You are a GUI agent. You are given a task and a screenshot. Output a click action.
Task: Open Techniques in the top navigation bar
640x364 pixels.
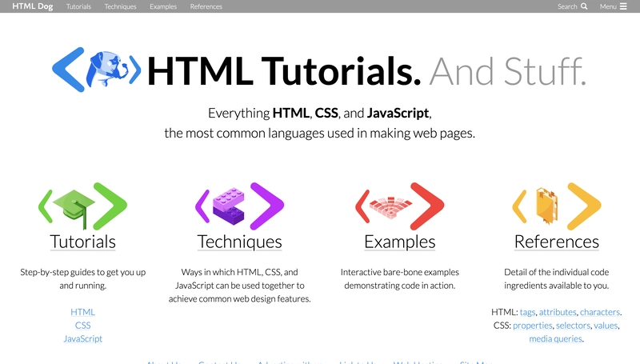[121, 6]
